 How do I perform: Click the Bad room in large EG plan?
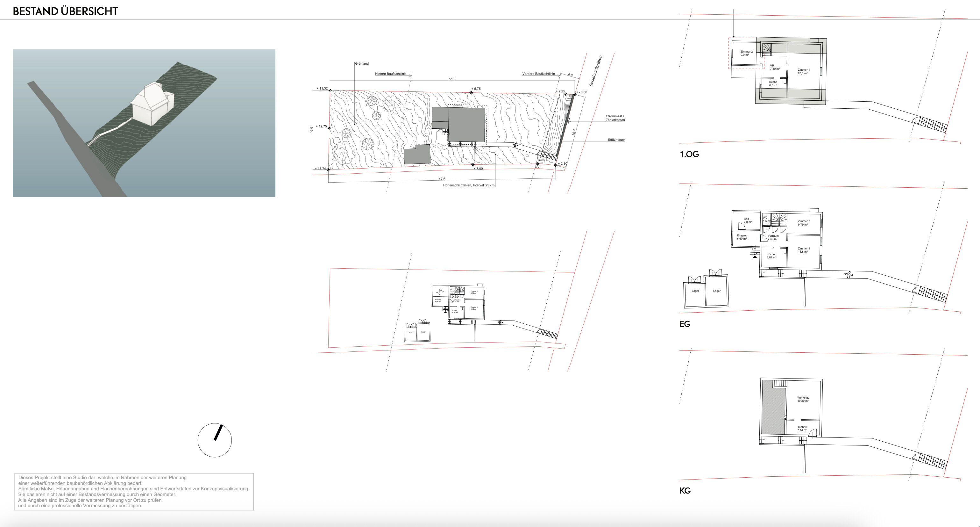tap(746, 220)
